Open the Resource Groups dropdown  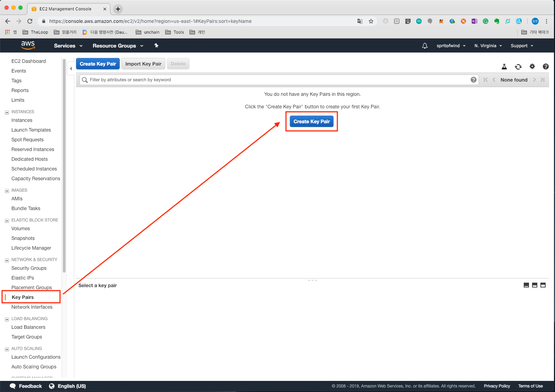[x=118, y=46]
